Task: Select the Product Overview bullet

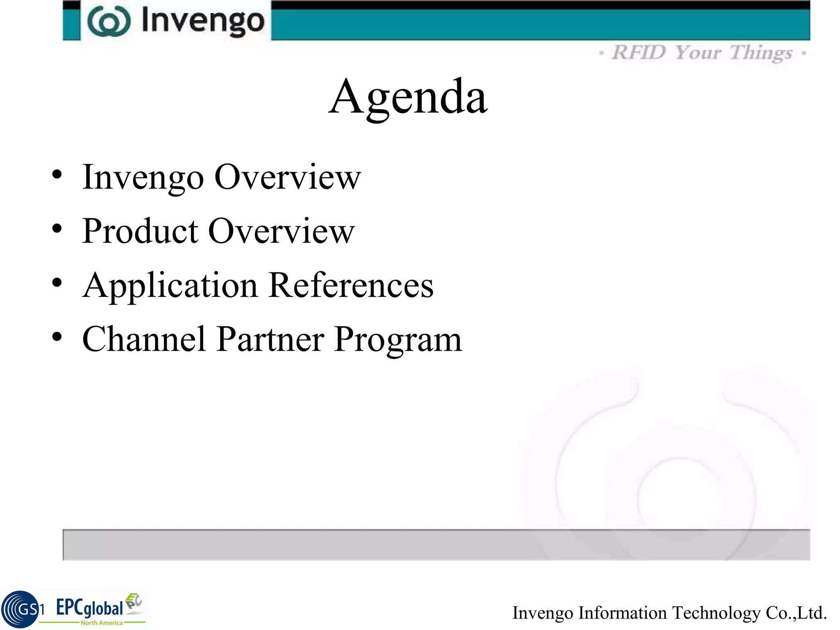Action: [218, 231]
